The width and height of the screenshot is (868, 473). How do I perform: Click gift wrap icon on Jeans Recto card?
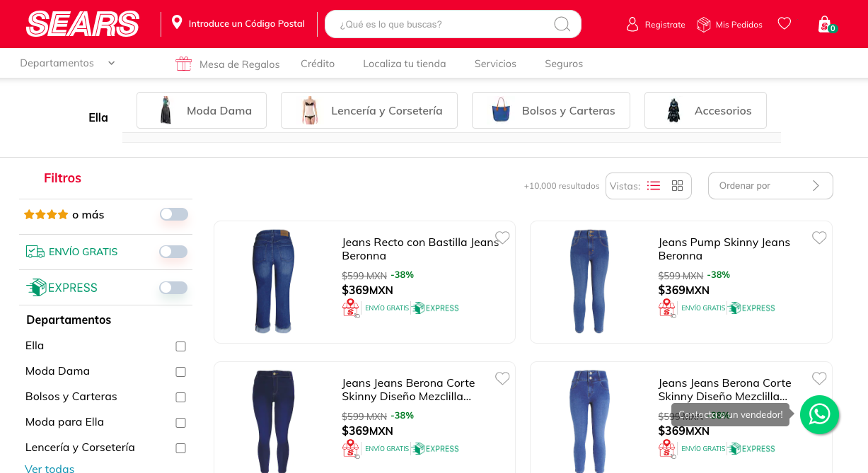(x=351, y=308)
